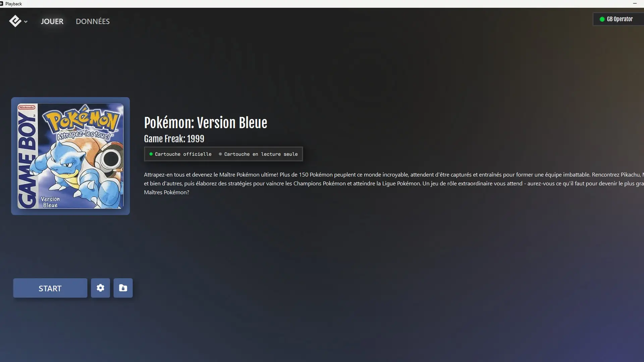Click the game description paragraph
The width and height of the screenshot is (644, 362).
(394, 183)
